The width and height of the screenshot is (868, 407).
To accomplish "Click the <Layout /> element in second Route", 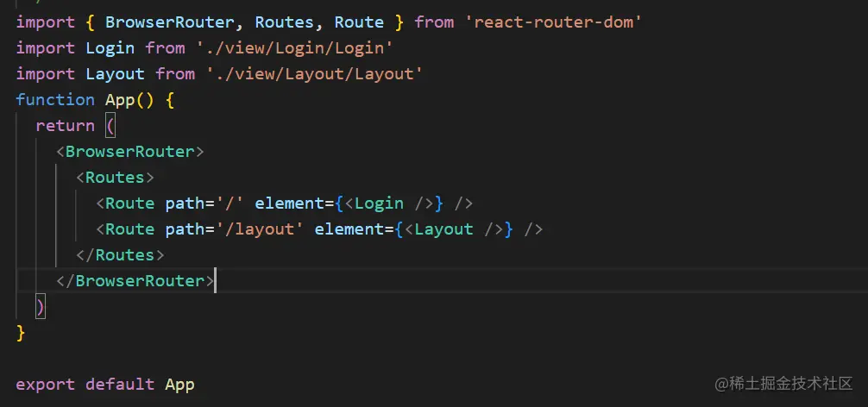I will click(x=454, y=229).
